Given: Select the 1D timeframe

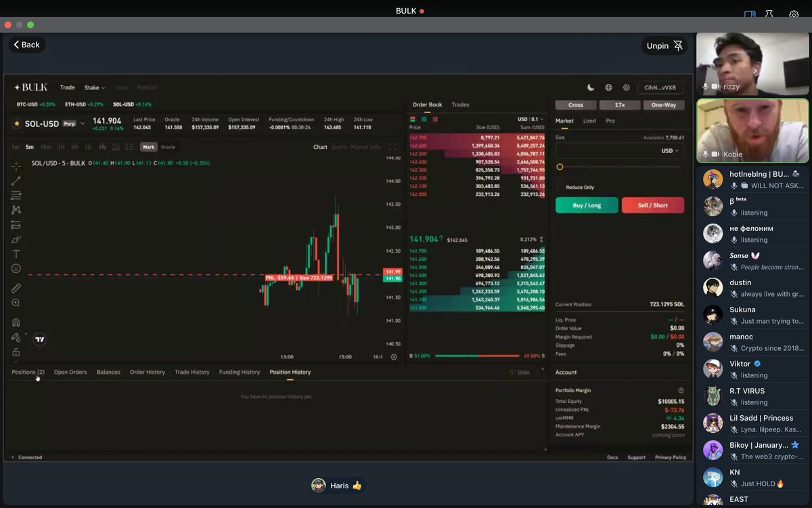Looking at the screenshot, I should tap(87, 147).
